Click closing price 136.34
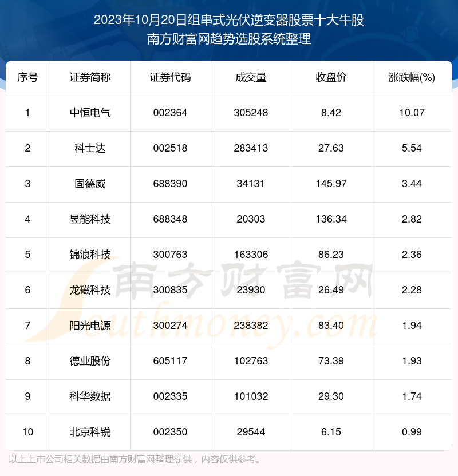This screenshot has width=458, height=476. 331,219
